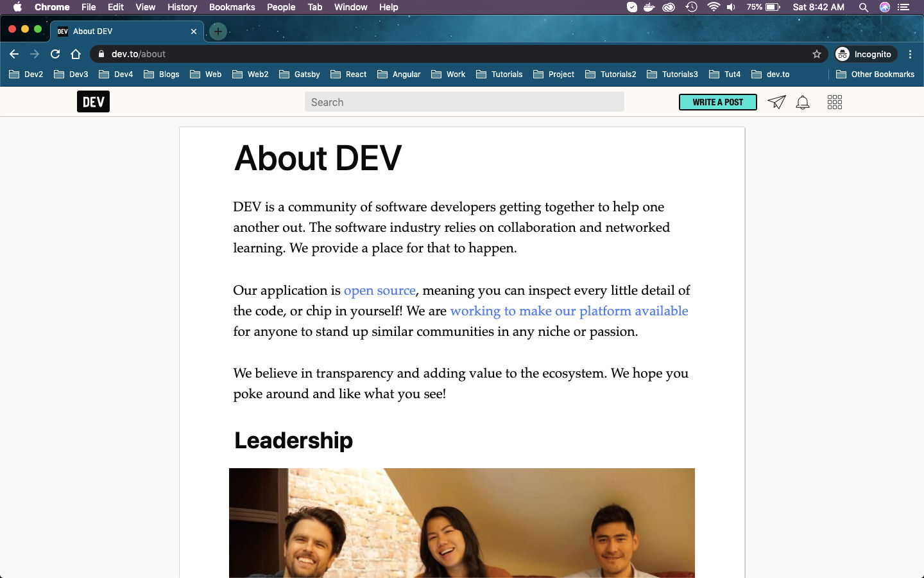Click the checkmark menu bar icon
Viewport: 924px width, 578px height.
(632, 7)
